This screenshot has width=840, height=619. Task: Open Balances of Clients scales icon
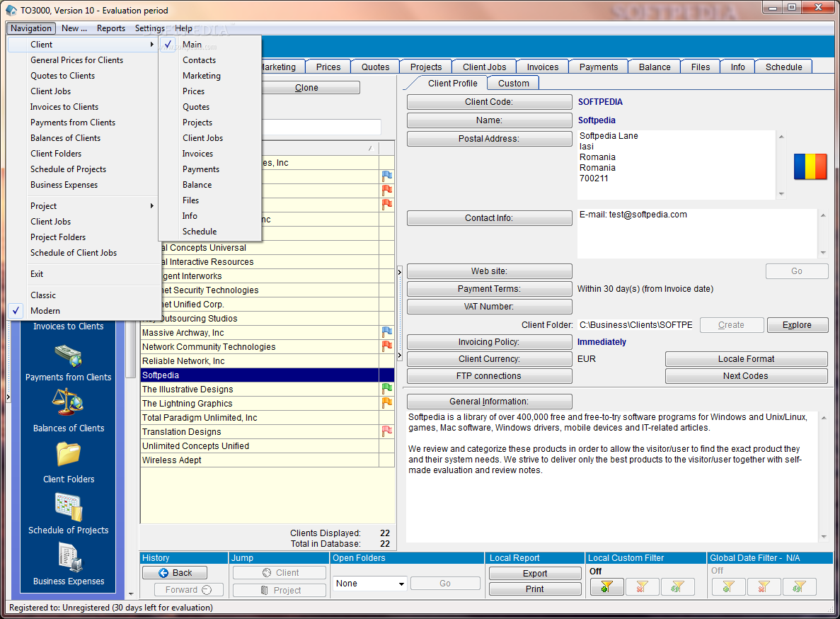pyautogui.click(x=68, y=402)
